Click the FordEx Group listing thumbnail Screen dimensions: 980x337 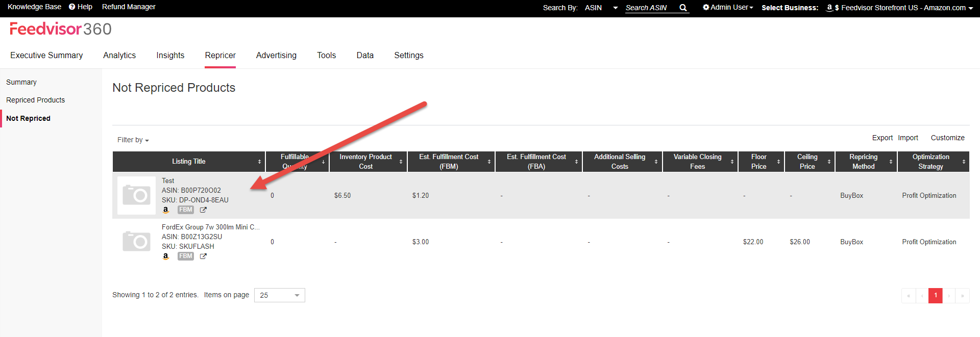point(136,242)
